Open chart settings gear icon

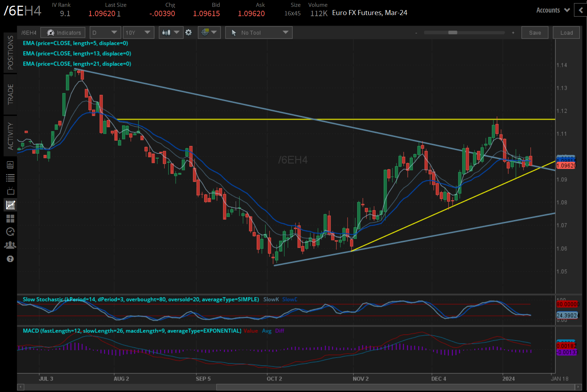(188, 33)
